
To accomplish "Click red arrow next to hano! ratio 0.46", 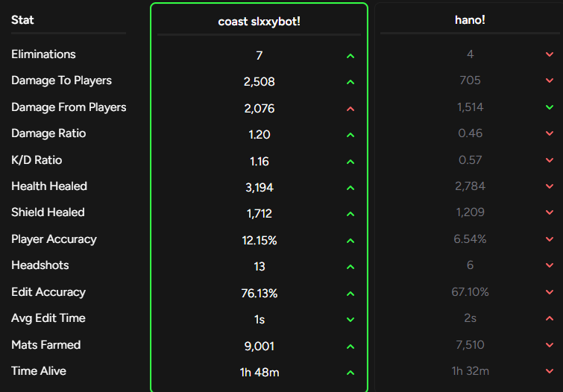I will (x=550, y=133).
